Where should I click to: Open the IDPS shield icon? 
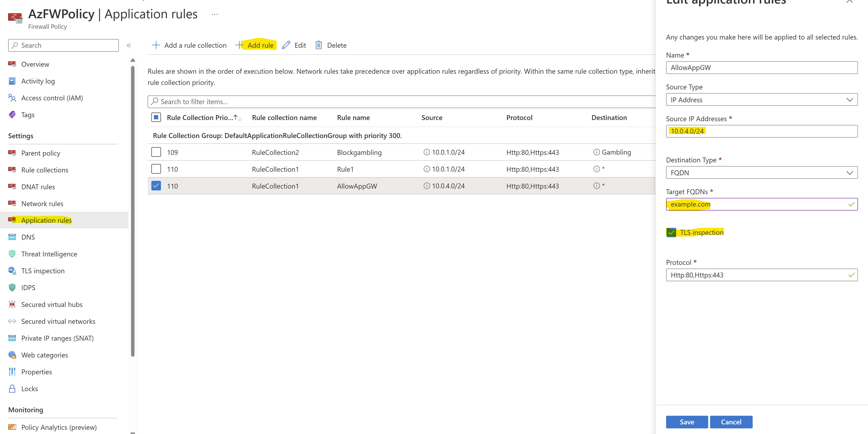click(12, 288)
